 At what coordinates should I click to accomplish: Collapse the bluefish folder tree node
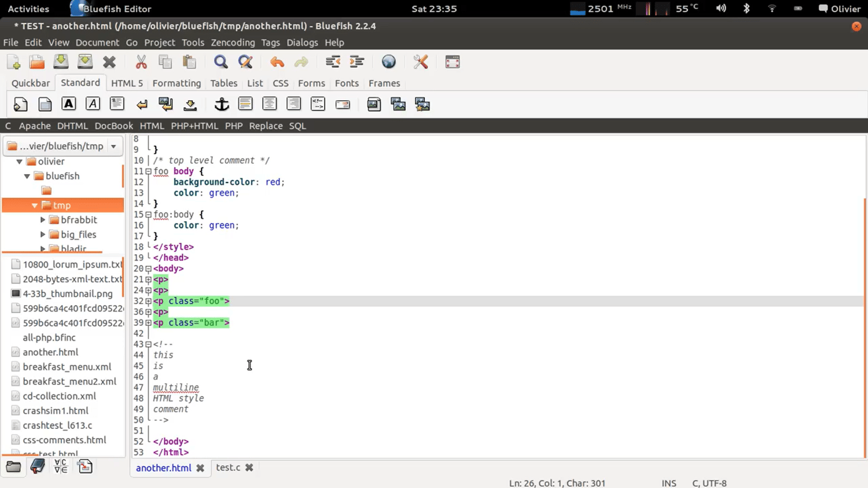point(27,176)
